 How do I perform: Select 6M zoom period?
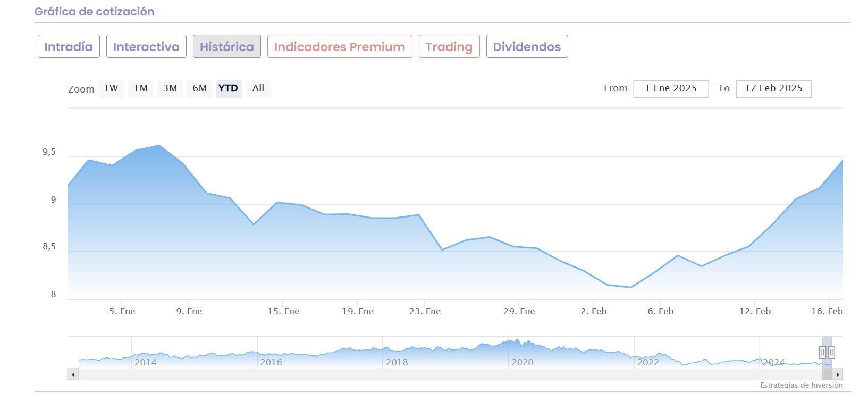[199, 88]
